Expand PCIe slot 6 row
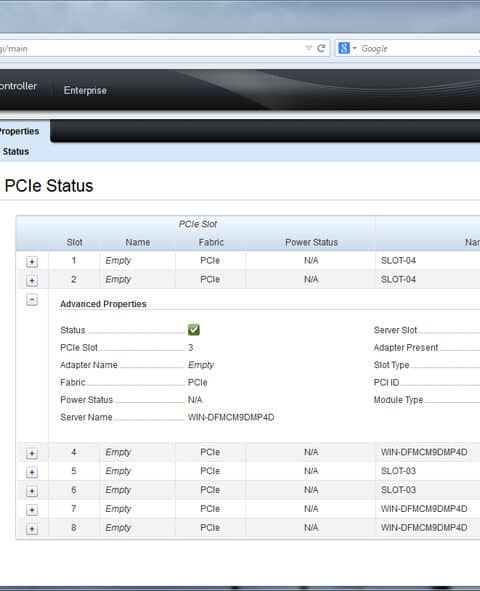 [32, 491]
